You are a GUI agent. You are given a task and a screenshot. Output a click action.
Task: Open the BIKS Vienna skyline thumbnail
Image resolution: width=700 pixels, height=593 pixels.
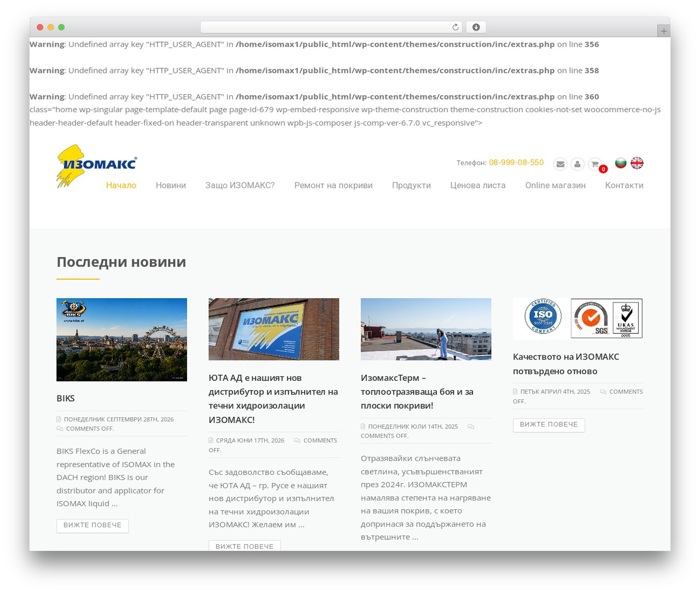coord(121,340)
